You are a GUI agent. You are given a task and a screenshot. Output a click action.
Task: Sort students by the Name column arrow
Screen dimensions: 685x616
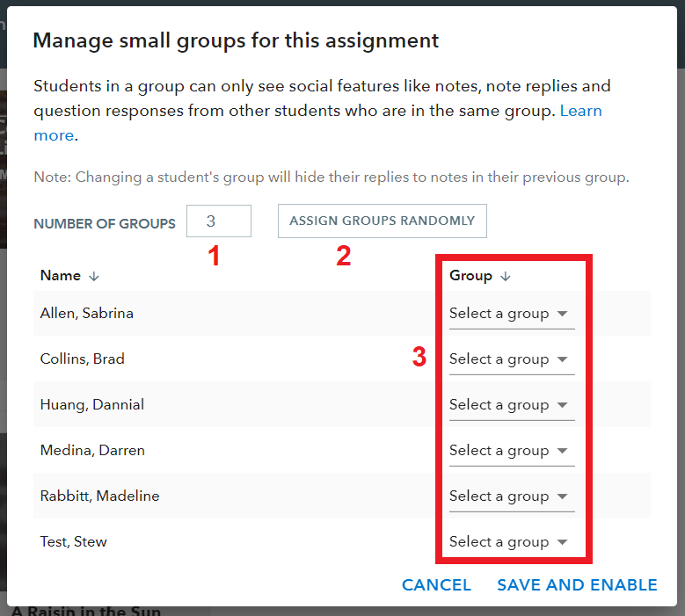(x=94, y=276)
